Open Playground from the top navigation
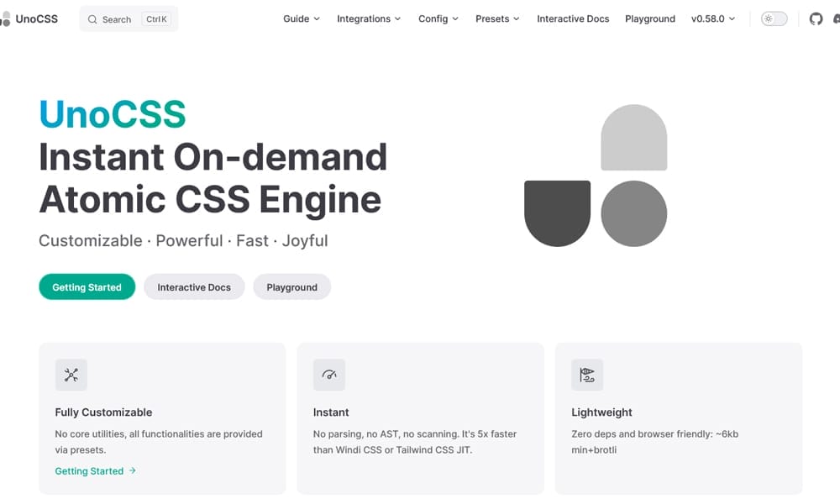840x504 pixels. pos(649,18)
